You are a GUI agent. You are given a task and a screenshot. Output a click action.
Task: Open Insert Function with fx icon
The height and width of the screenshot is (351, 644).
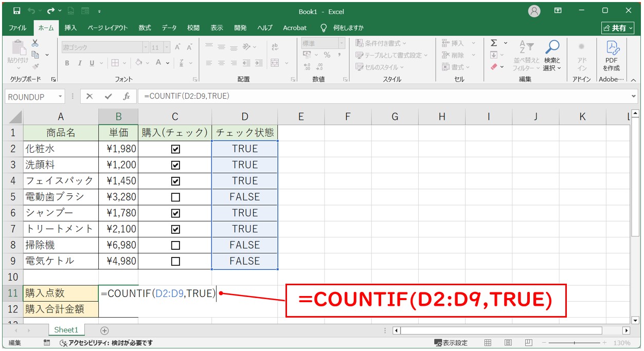(x=126, y=96)
